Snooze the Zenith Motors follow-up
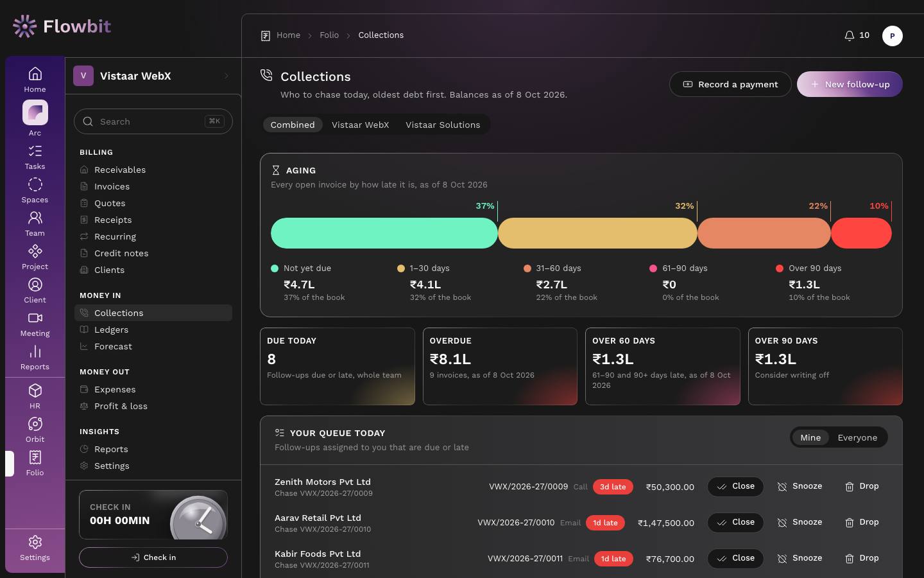This screenshot has height=578, width=924. click(x=800, y=487)
